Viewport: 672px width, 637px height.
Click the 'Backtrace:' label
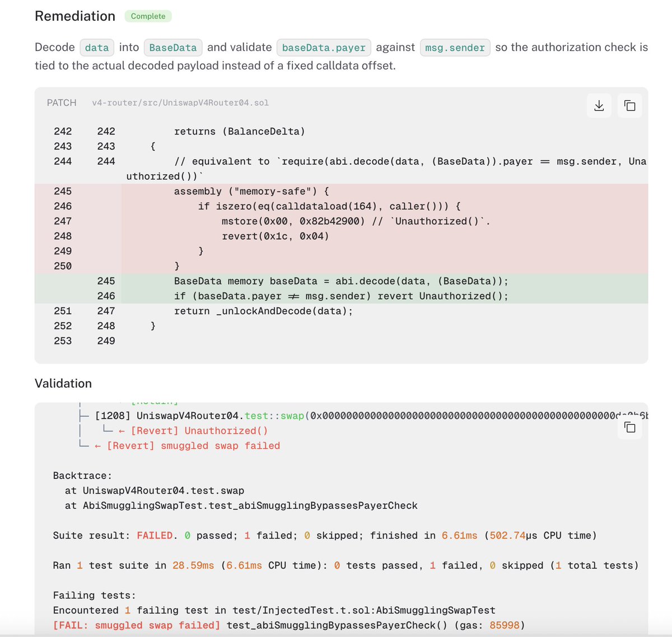[x=83, y=476]
